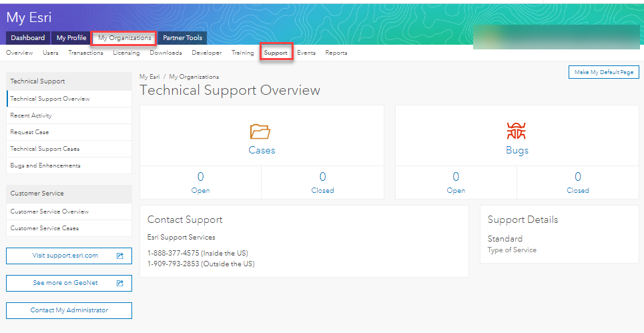Select the My Organizations tab

(124, 38)
